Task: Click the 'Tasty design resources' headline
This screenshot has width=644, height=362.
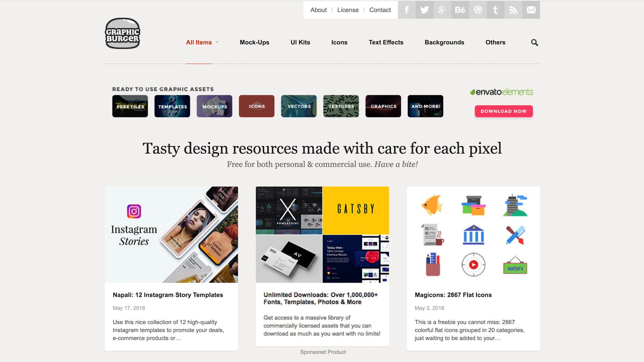Action: tap(322, 148)
